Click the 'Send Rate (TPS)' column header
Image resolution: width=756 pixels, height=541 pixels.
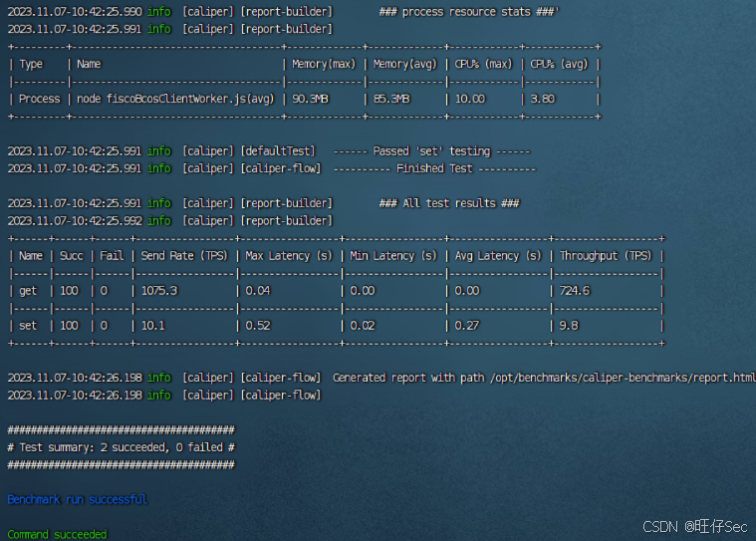[184, 255]
